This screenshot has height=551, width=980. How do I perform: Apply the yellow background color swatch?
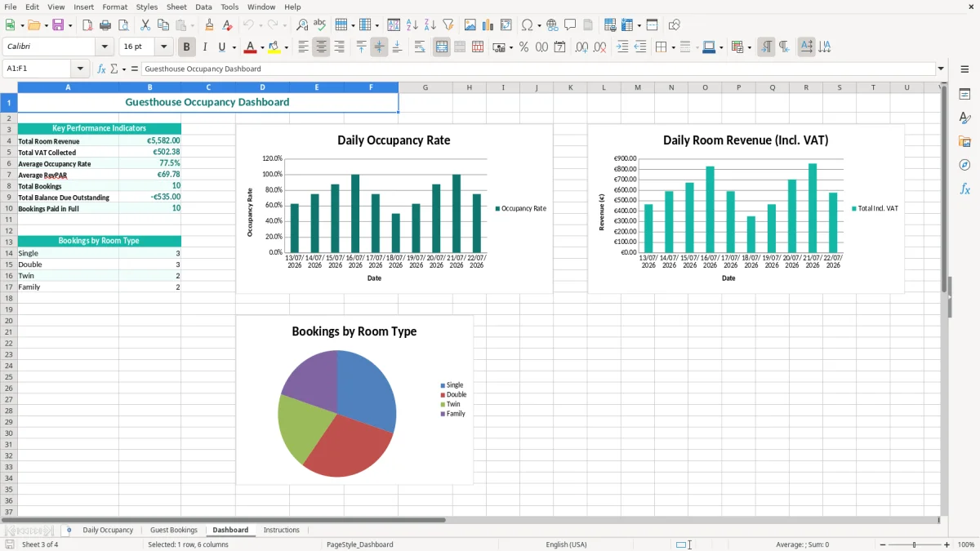point(275,47)
